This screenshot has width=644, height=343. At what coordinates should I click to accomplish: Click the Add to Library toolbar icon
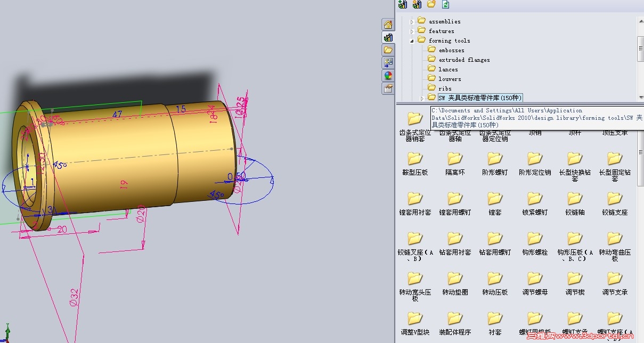tap(403, 4)
